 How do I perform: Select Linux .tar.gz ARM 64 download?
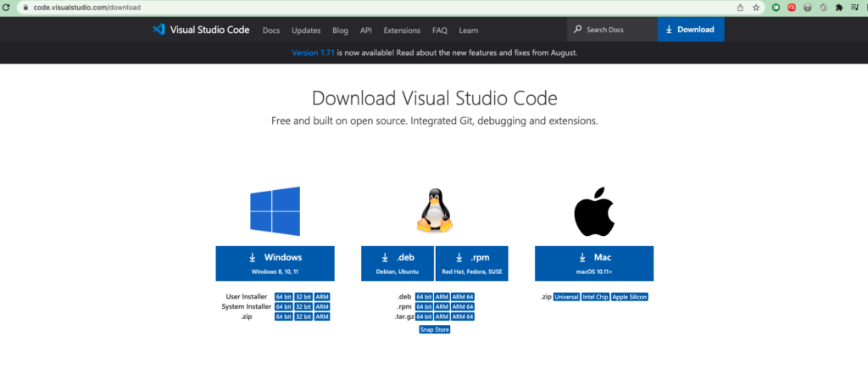pyautogui.click(x=463, y=316)
